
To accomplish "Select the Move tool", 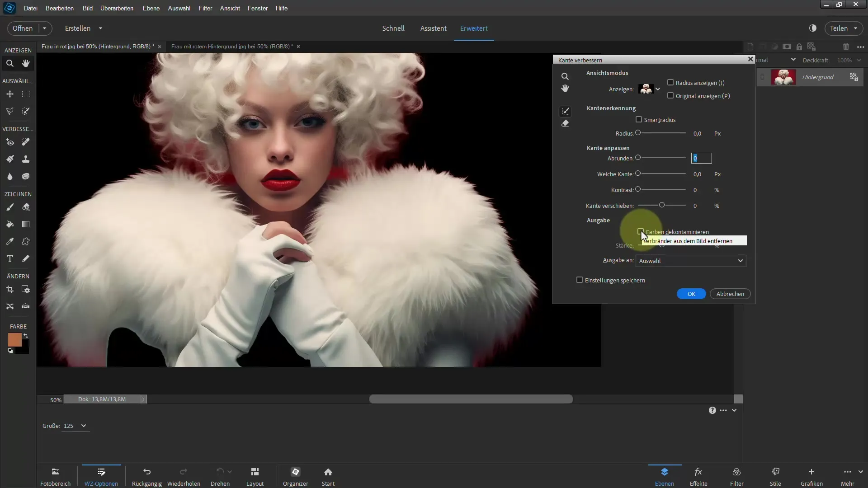I will (x=10, y=94).
